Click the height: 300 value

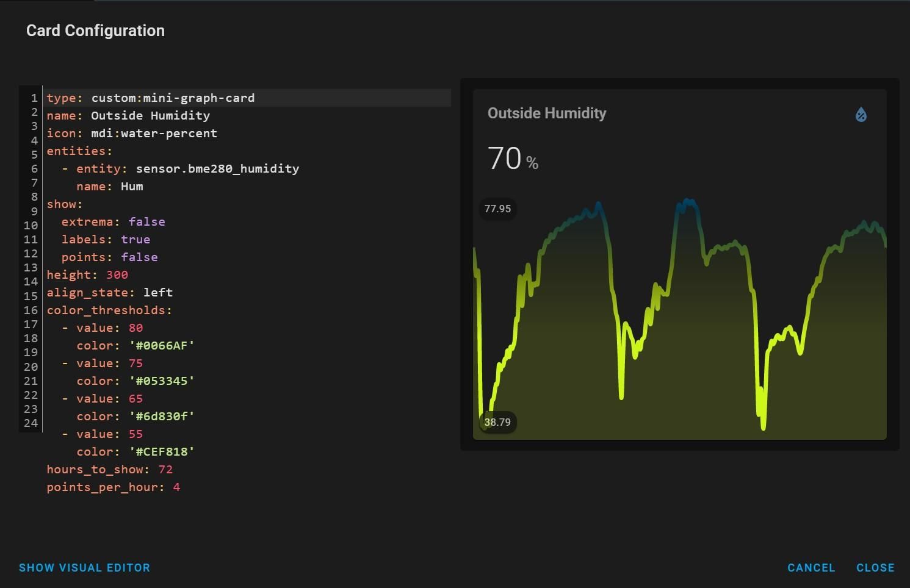[x=117, y=274]
